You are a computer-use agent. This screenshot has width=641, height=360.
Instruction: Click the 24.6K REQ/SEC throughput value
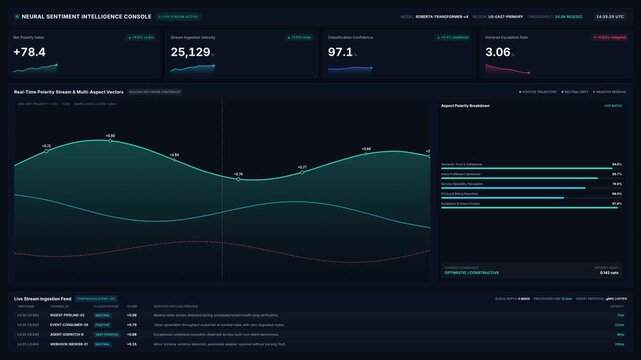(569, 17)
